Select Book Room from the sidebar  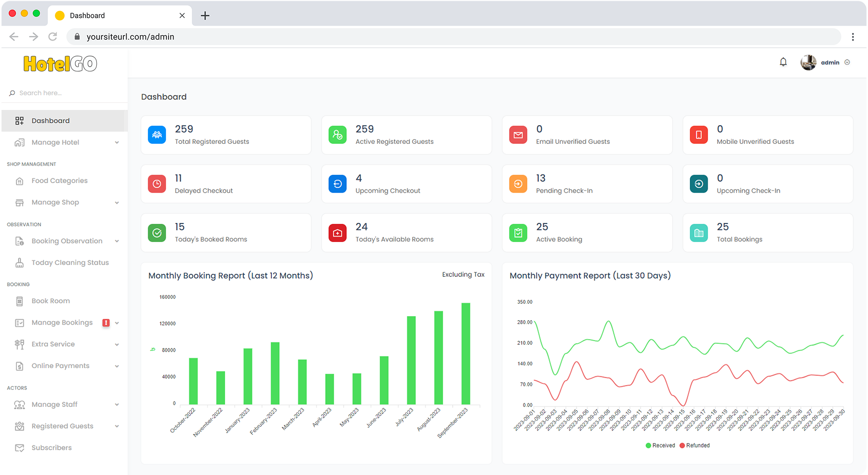(51, 301)
